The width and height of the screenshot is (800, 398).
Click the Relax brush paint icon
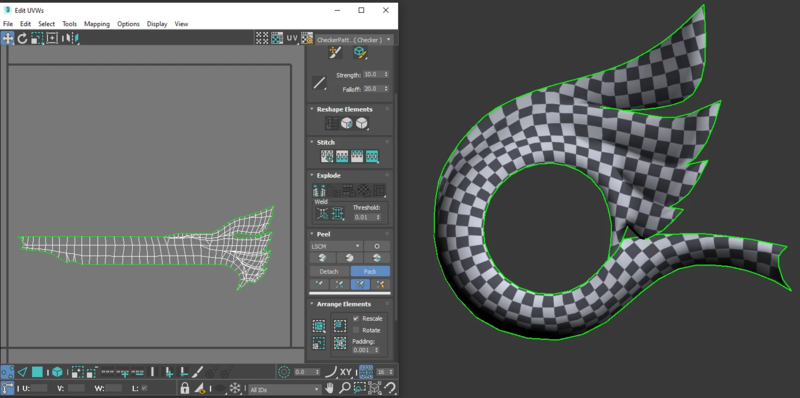334,52
